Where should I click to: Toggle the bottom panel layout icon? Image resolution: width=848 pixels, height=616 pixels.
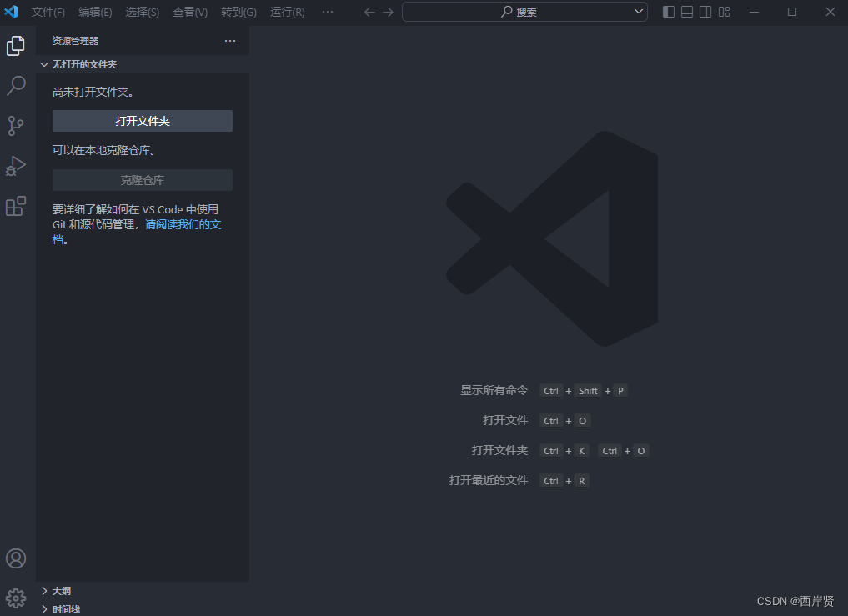tap(687, 12)
